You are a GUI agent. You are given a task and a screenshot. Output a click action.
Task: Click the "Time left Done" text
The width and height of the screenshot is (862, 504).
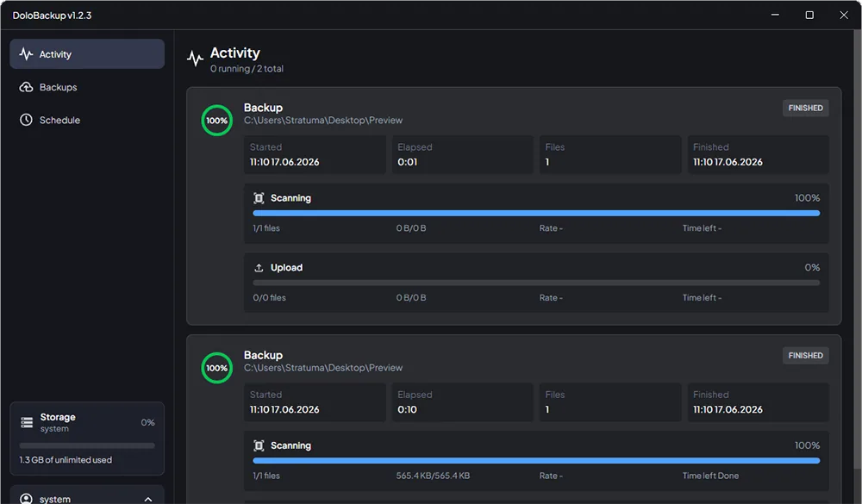[711, 476]
